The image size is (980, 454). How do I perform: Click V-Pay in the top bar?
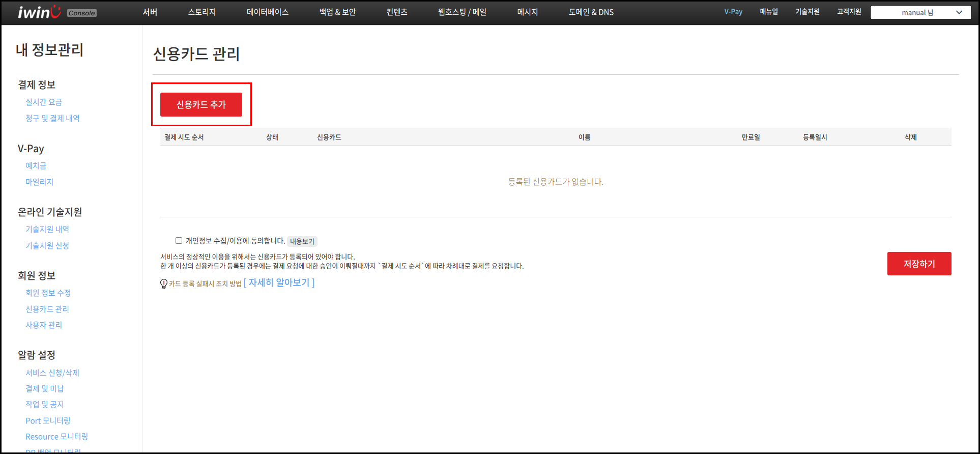coord(733,12)
